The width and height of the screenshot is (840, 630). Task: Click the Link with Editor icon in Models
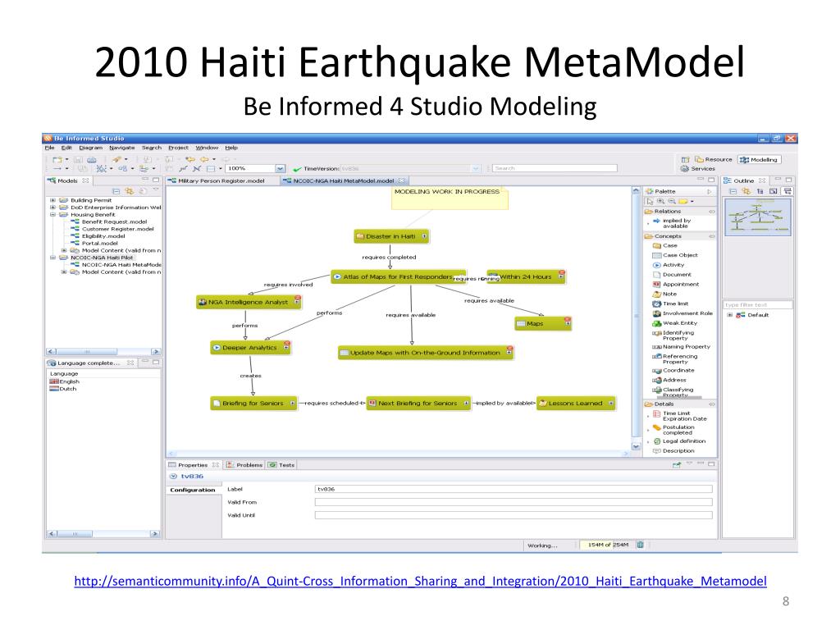click(x=129, y=190)
